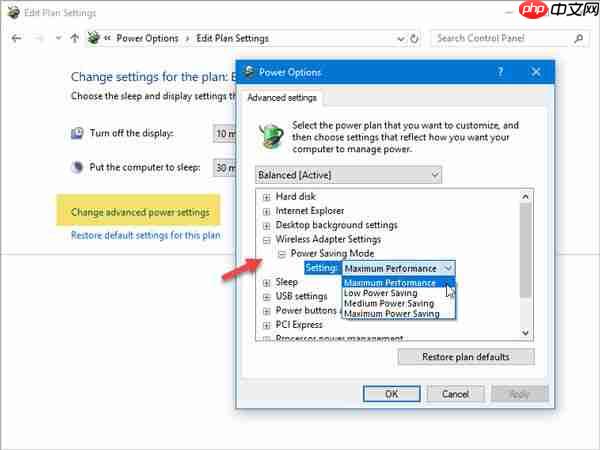Select the Power Saving Mode label
The height and width of the screenshot is (450, 600).
click(x=332, y=253)
